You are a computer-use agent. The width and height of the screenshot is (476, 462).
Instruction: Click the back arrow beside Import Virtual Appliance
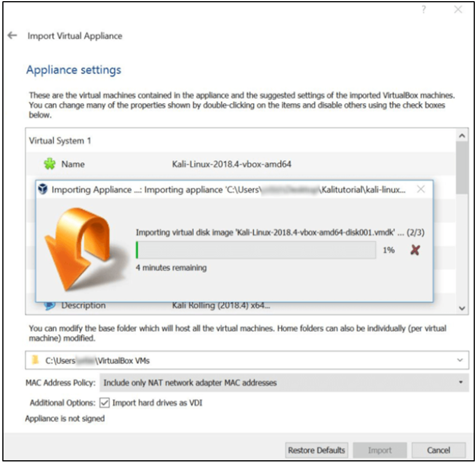tap(12, 35)
